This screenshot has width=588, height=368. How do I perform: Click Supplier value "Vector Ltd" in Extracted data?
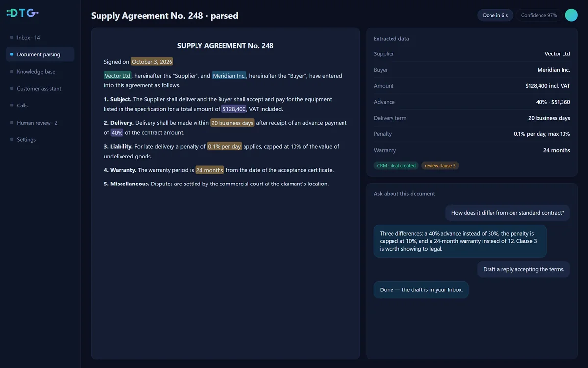click(x=558, y=54)
